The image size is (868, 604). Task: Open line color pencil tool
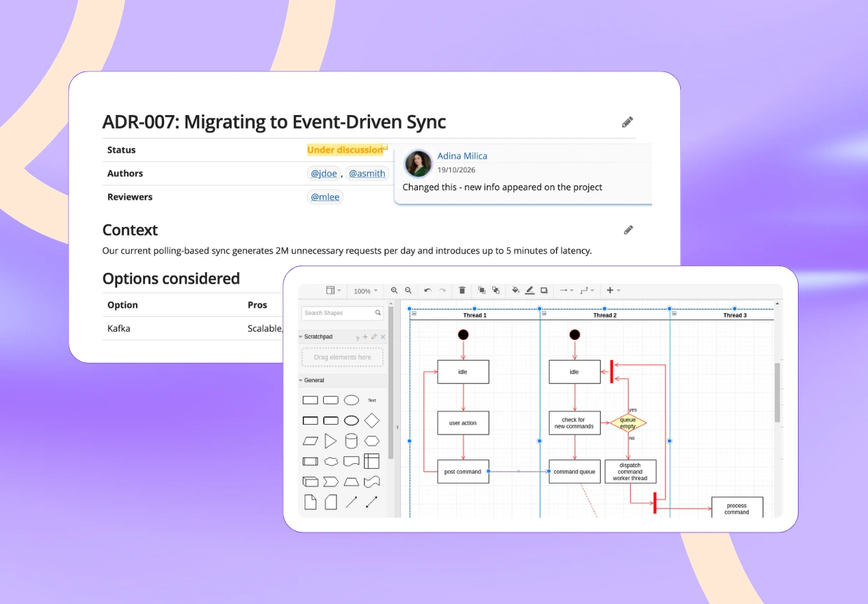pyautogui.click(x=530, y=290)
